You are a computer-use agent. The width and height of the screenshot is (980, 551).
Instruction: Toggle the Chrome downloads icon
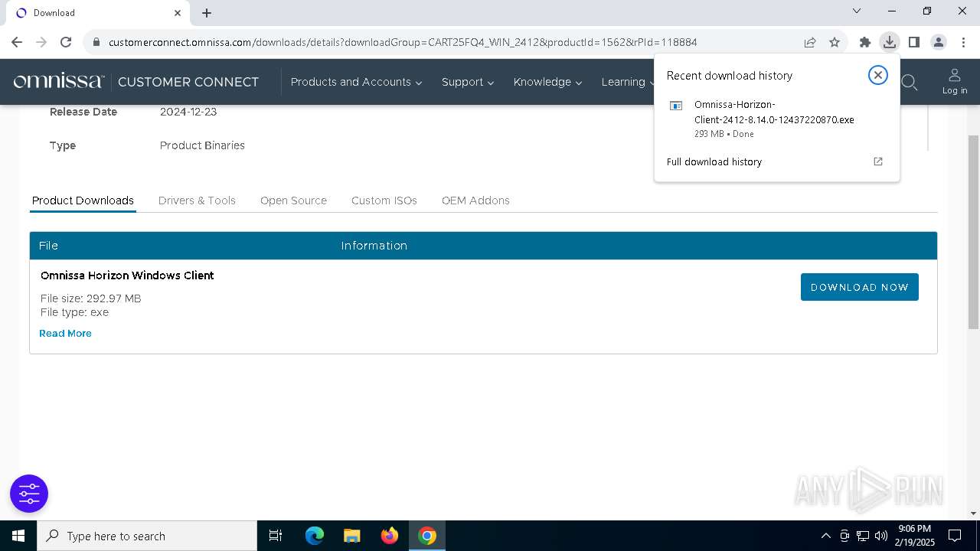point(889,42)
